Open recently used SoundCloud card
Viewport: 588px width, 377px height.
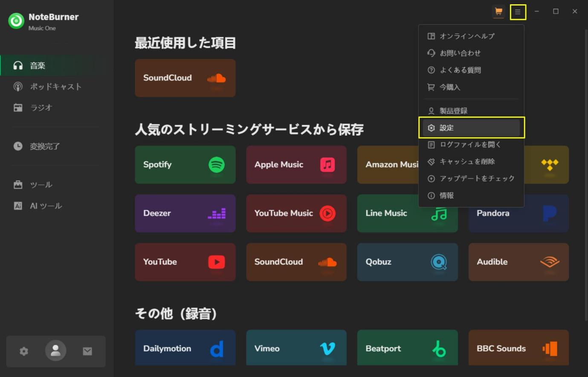point(185,78)
